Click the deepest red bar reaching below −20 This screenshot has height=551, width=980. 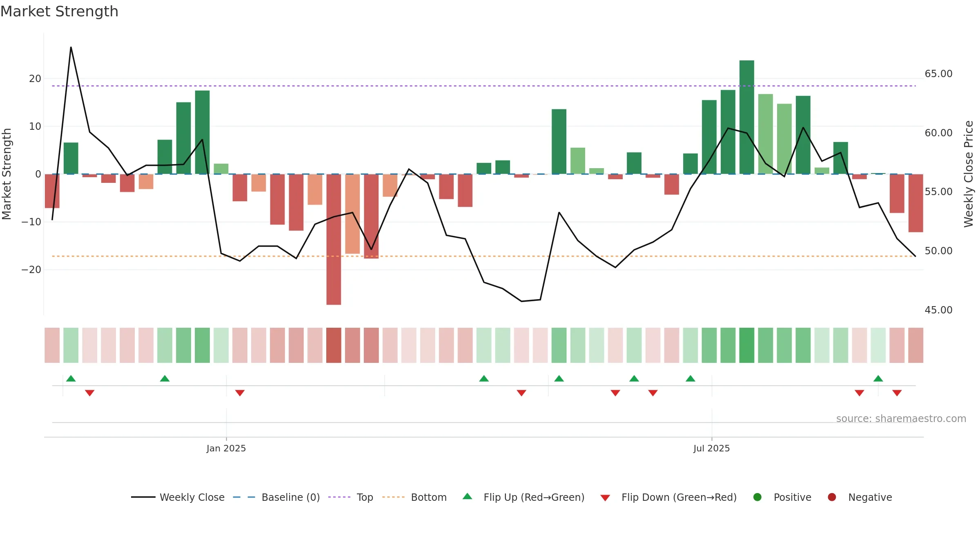[x=334, y=239]
